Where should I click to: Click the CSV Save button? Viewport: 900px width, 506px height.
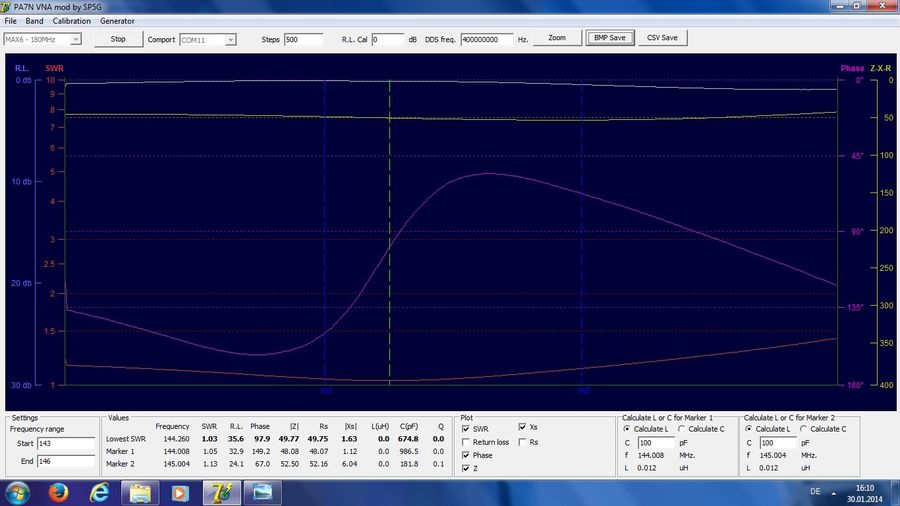[x=662, y=38]
